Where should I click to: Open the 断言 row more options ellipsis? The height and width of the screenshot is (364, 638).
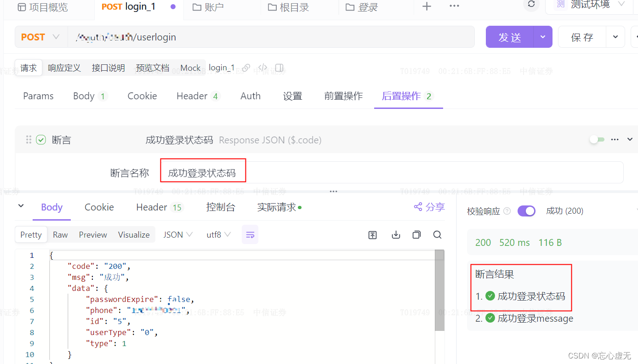click(615, 140)
